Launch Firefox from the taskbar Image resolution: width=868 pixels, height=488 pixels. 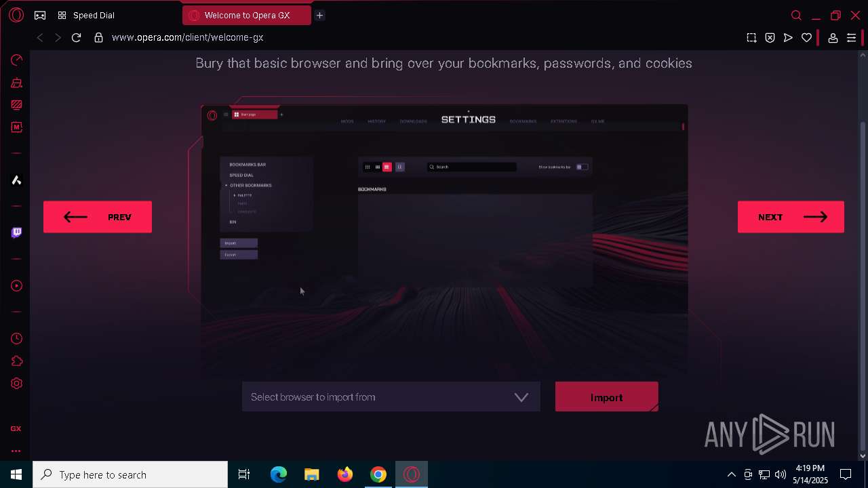[345, 474]
